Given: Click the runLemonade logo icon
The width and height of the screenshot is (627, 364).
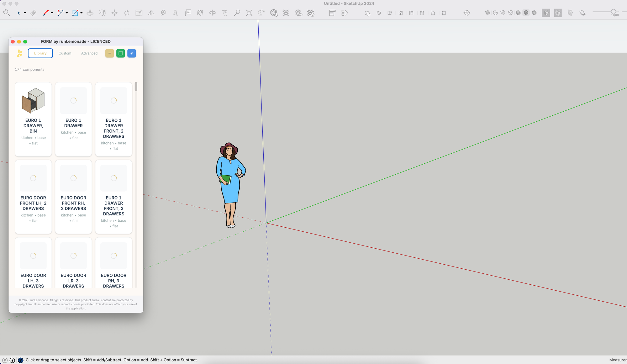Looking at the screenshot, I should tap(20, 53).
